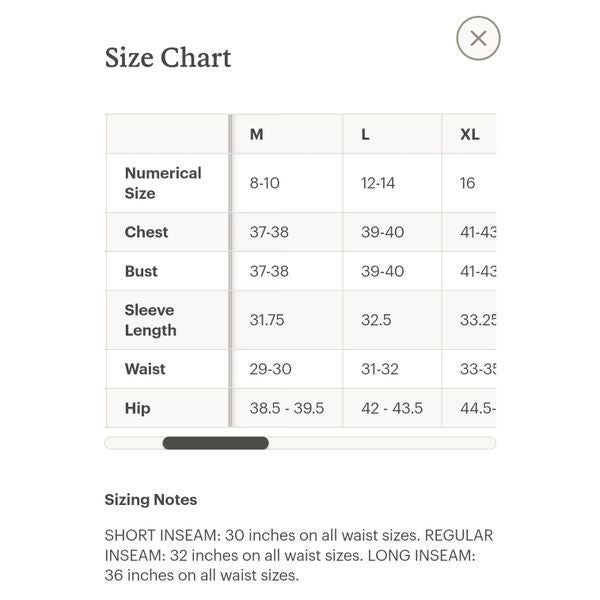Click scrollbar track right of thumb
The image size is (600, 600).
pyautogui.click(x=382, y=443)
